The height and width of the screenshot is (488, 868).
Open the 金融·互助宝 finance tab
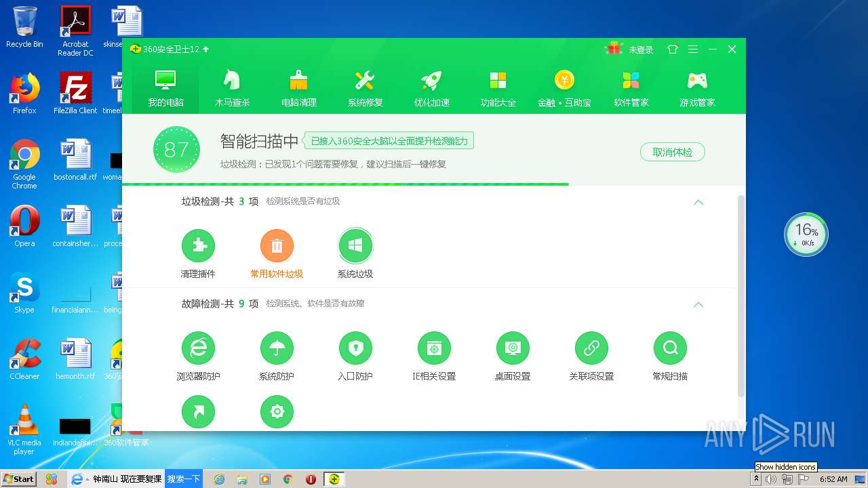(564, 88)
